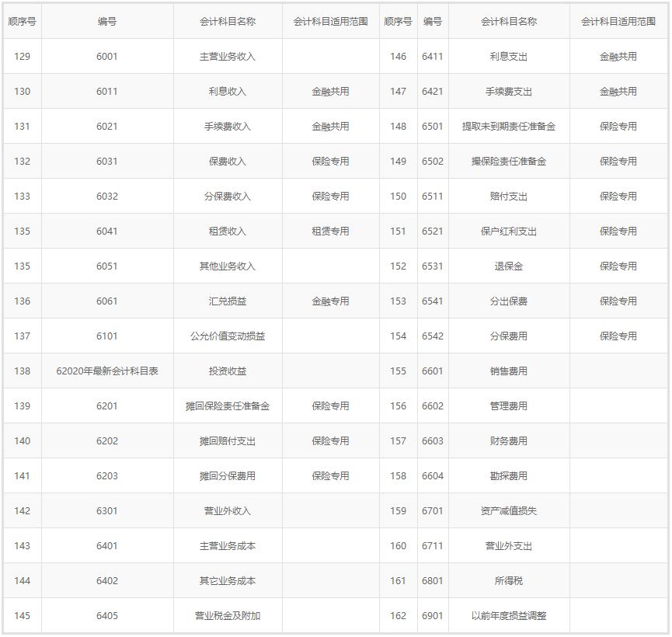
Task: Select 金融专用 scope cell
Action: point(330,301)
